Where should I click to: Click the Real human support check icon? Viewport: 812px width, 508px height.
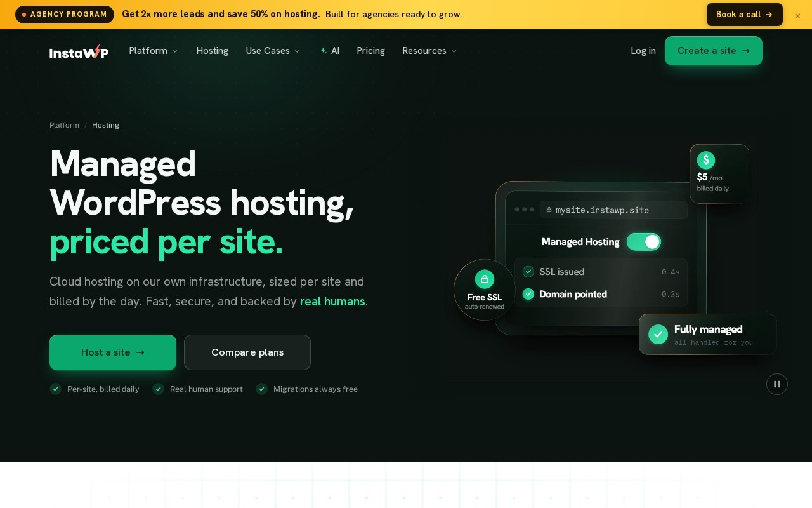(x=159, y=389)
